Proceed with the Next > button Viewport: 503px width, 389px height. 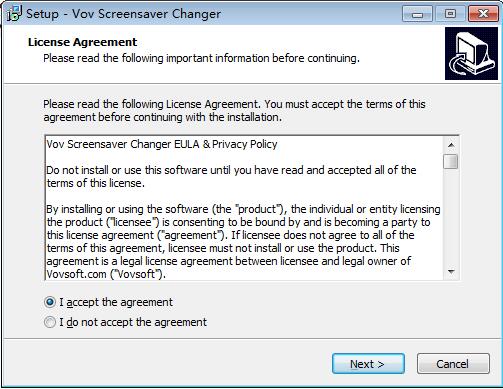(368, 364)
